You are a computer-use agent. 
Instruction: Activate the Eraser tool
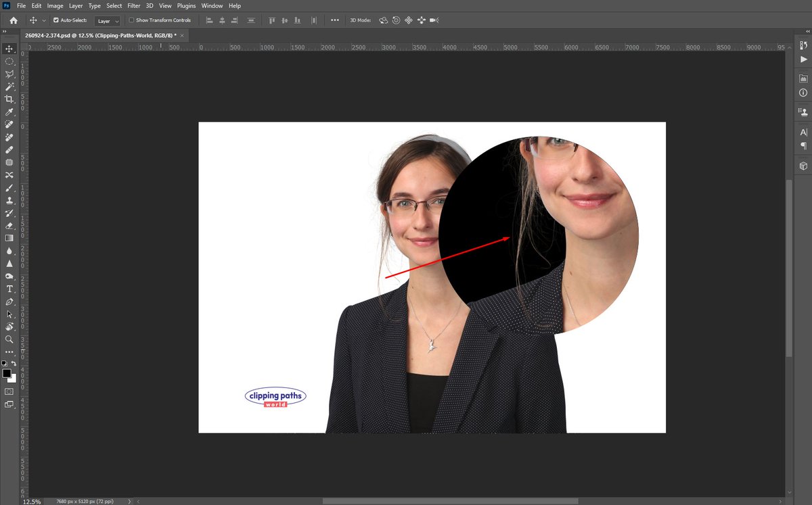[9, 226]
